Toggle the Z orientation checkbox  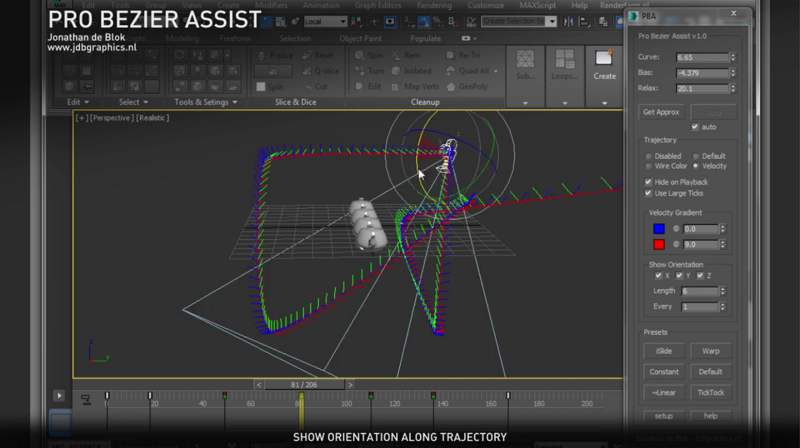[701, 276]
